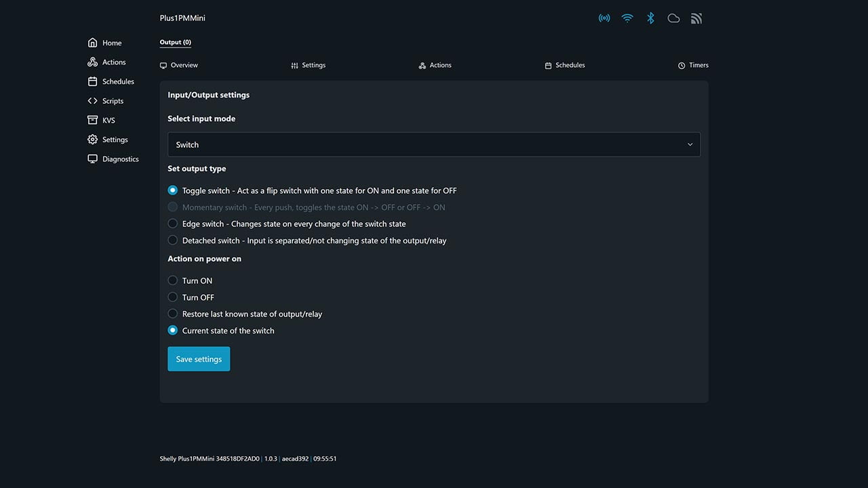This screenshot has height=488, width=868.
Task: Select Current state of the switch
Action: 173,331
